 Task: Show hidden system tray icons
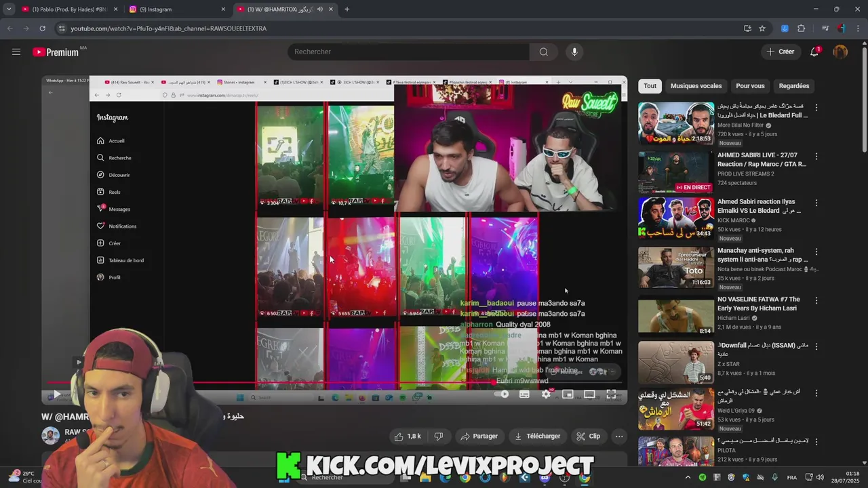(687, 477)
